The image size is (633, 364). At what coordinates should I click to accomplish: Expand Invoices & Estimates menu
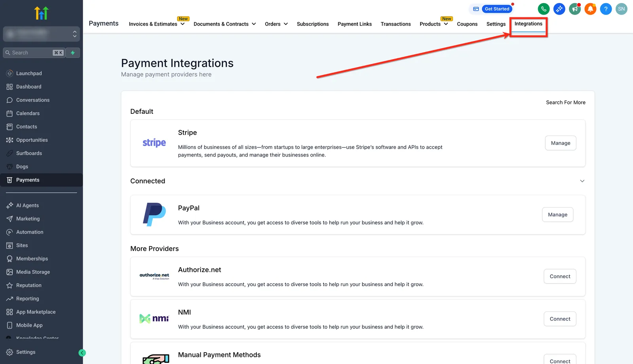click(157, 24)
